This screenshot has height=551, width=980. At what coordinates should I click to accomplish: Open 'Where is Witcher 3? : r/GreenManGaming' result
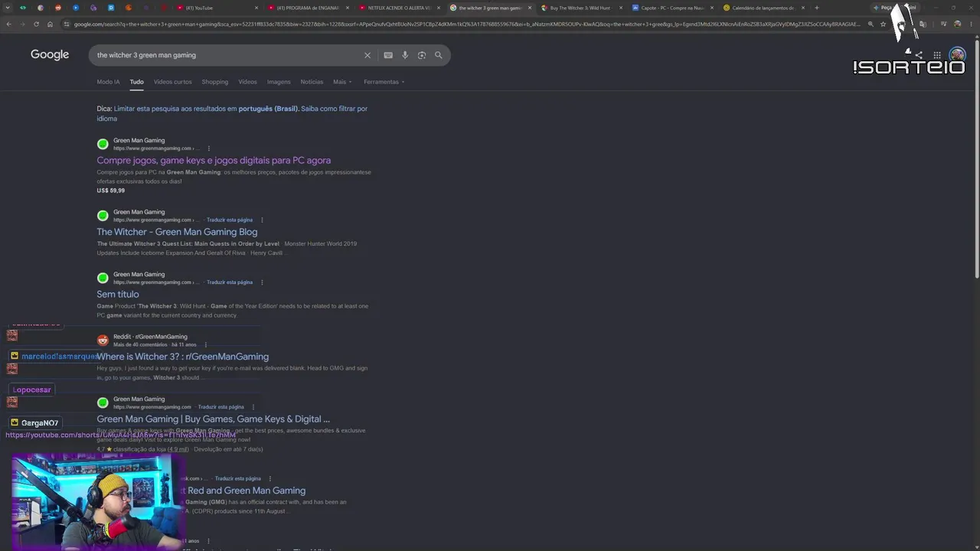(x=183, y=357)
